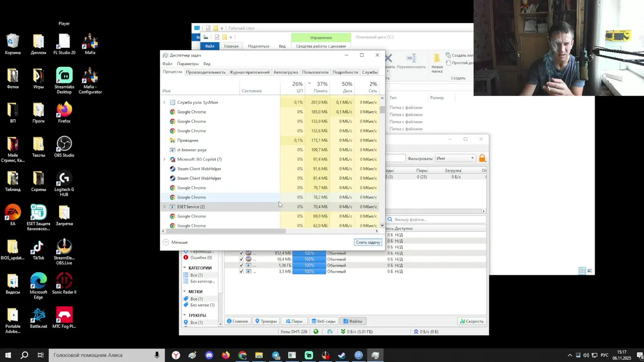Click Task Manager vertical scrollbar down arrow
The height and width of the screenshot is (362, 644).
point(382,225)
